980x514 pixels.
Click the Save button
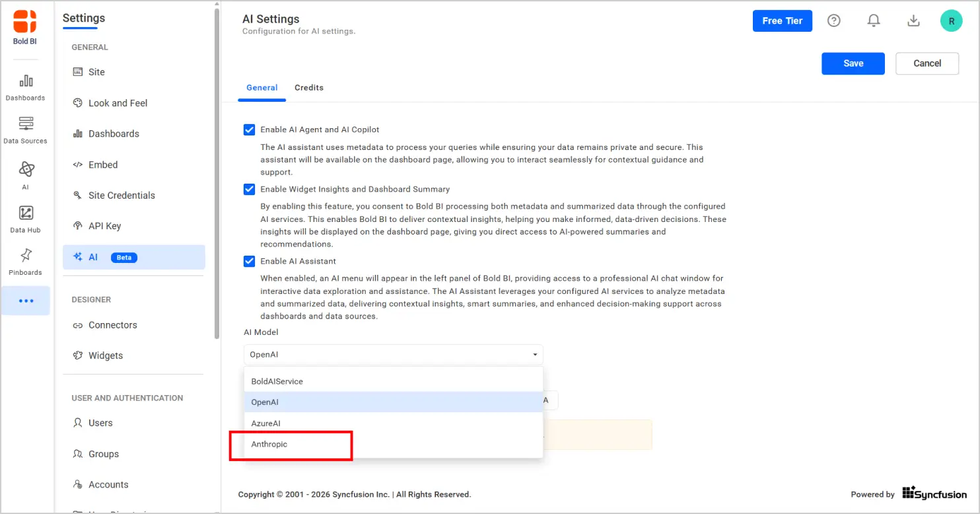[853, 63]
